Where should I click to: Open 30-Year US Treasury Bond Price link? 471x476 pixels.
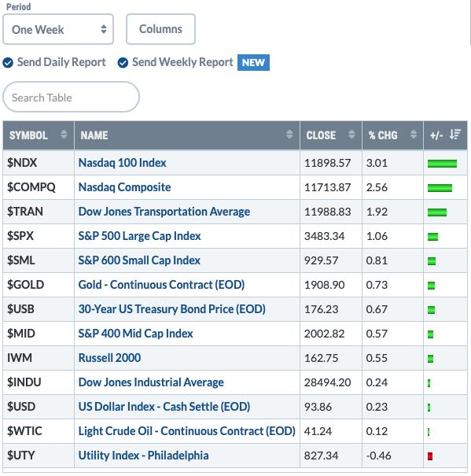click(x=171, y=309)
